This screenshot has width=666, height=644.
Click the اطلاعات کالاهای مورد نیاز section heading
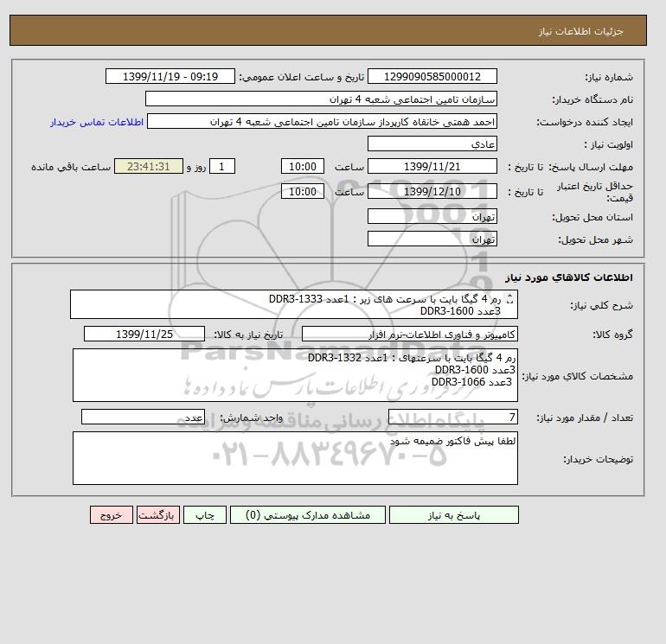pos(569,277)
